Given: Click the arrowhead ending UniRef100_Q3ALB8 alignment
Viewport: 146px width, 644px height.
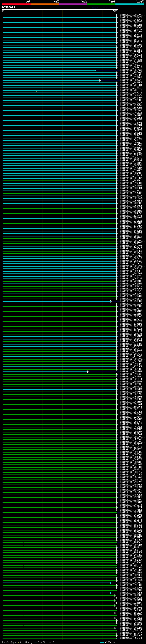Looking at the screenshot, I should tap(111, 593).
